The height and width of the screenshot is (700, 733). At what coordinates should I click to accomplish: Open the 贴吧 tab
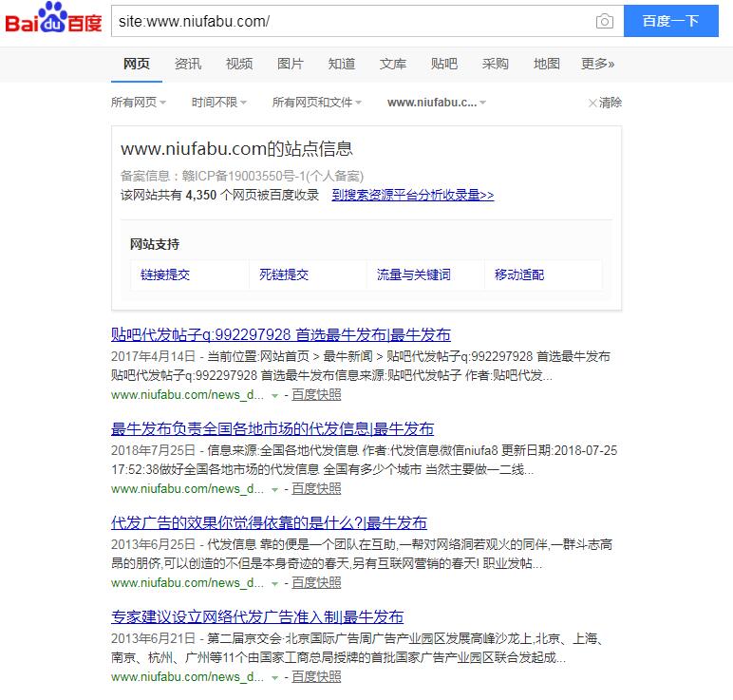444,64
